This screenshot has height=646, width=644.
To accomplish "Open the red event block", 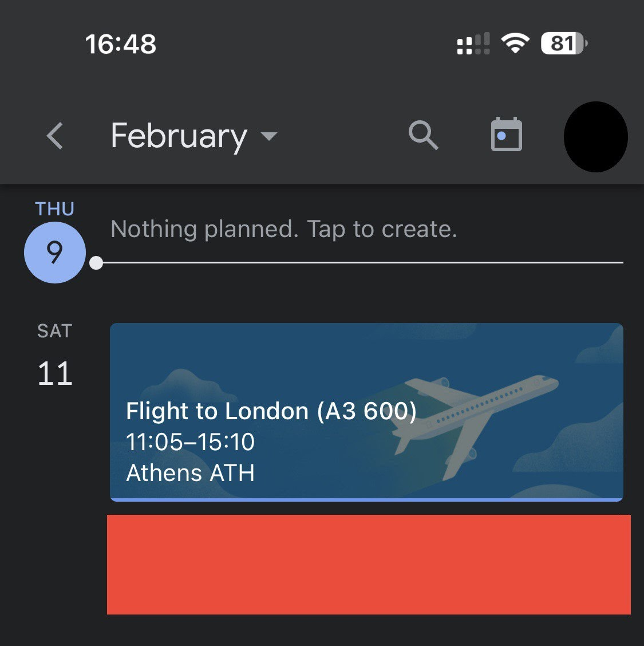I will (369, 564).
